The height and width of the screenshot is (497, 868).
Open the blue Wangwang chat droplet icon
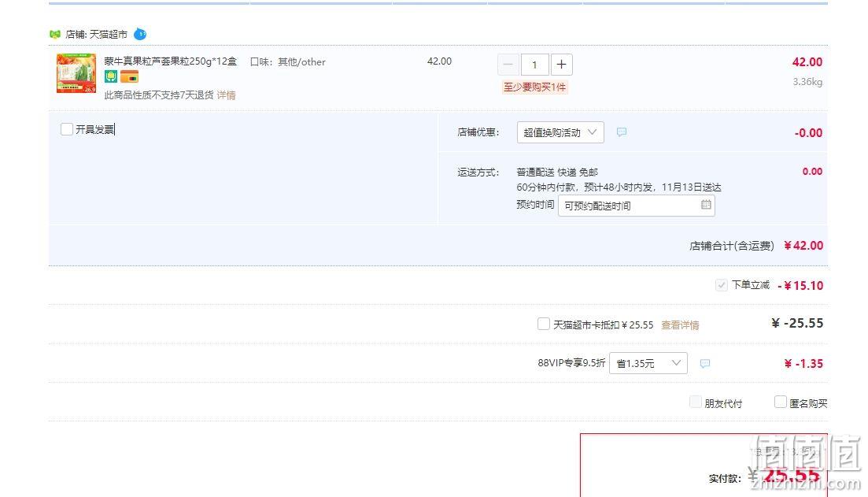pos(140,35)
